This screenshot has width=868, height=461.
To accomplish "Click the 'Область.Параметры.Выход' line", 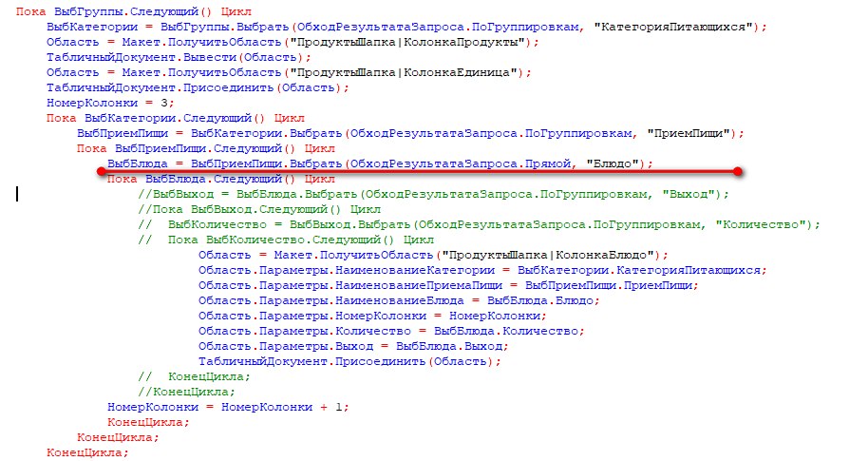I will click(353, 346).
